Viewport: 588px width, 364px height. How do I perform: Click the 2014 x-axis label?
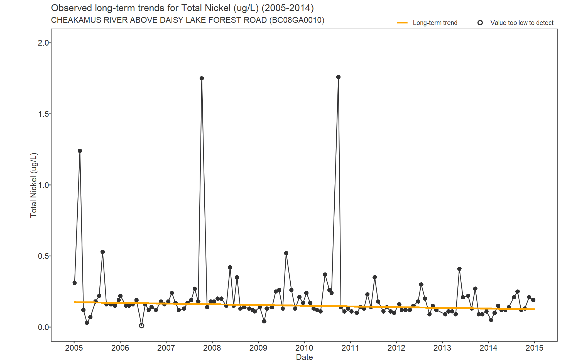tap(488, 348)
